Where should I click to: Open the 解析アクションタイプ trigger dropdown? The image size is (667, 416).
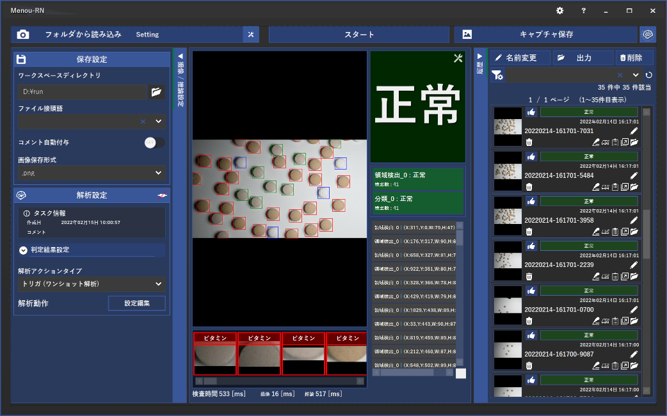click(91, 284)
